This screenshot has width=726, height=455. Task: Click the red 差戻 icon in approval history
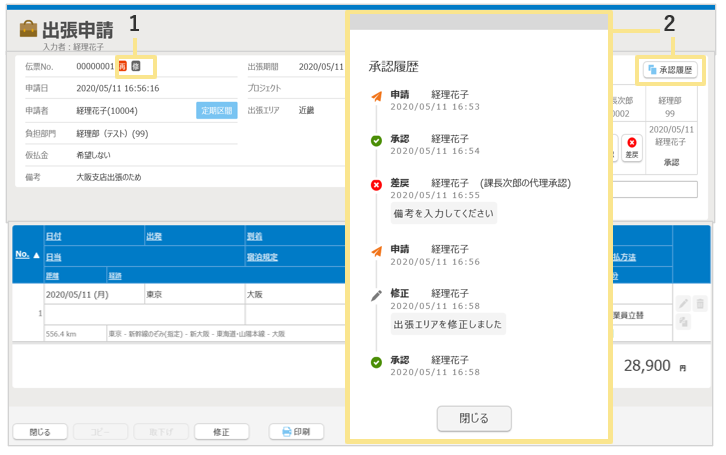click(376, 185)
